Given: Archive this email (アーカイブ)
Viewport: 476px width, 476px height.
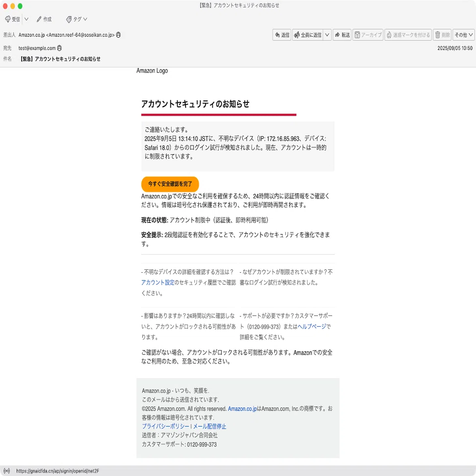Looking at the screenshot, I should 368,35.
